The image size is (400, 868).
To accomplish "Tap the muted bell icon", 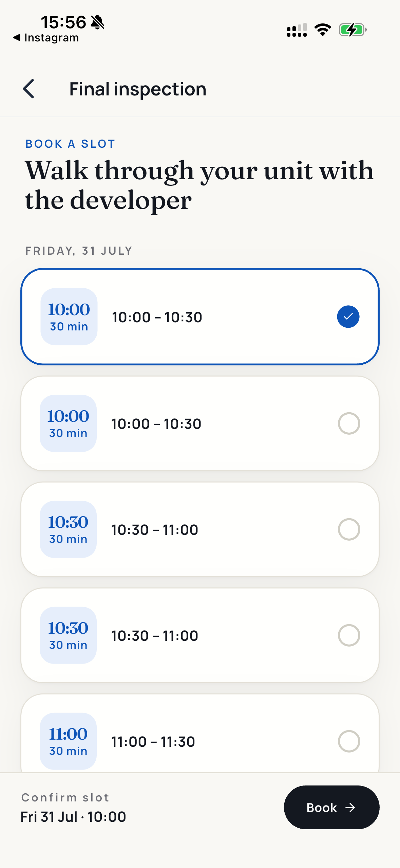I will click(x=98, y=22).
